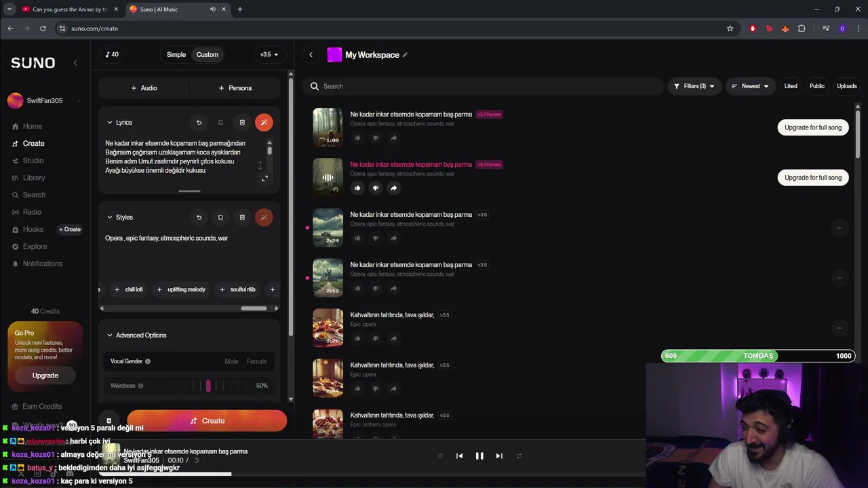This screenshot has width=868, height=488.
Task: Select Male vocal gender
Action: (x=231, y=361)
